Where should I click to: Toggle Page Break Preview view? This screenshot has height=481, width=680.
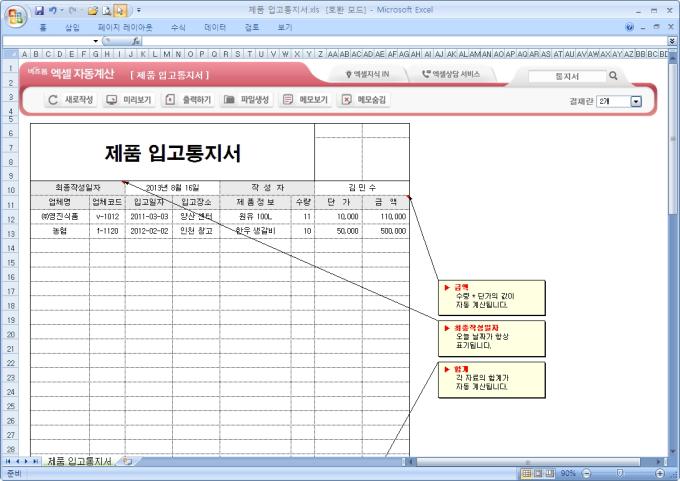[550, 472]
